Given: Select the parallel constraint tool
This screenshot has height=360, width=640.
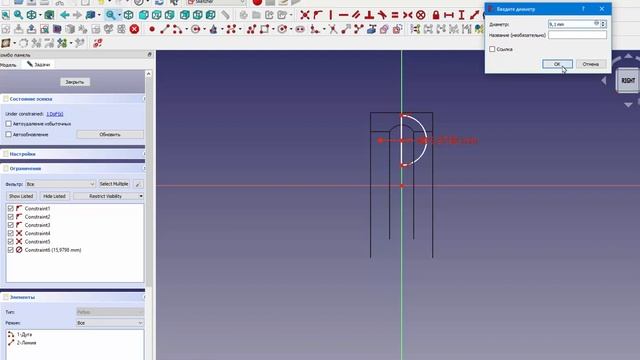Looking at the screenshot, I should tap(356, 15).
